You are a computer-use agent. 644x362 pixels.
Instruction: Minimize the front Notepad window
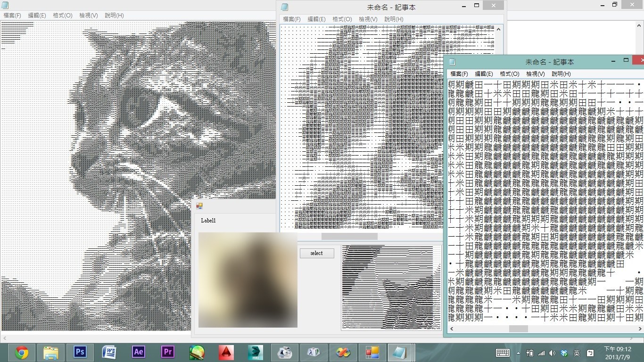point(613,61)
